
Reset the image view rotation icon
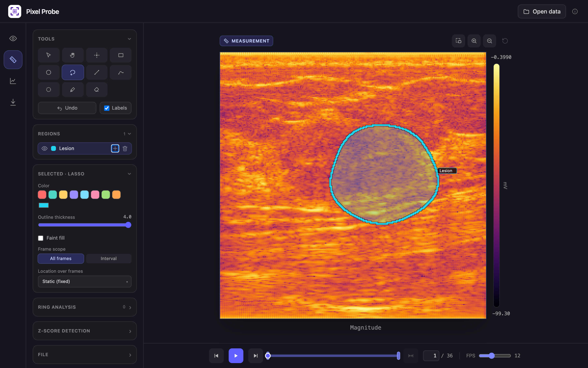(505, 41)
